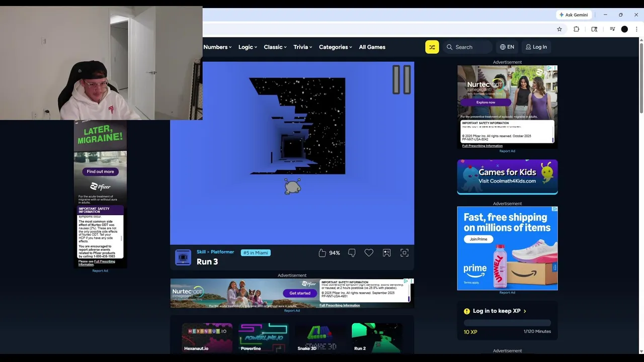
Task: Bookmark this page with the star icon
Action: click(x=559, y=29)
